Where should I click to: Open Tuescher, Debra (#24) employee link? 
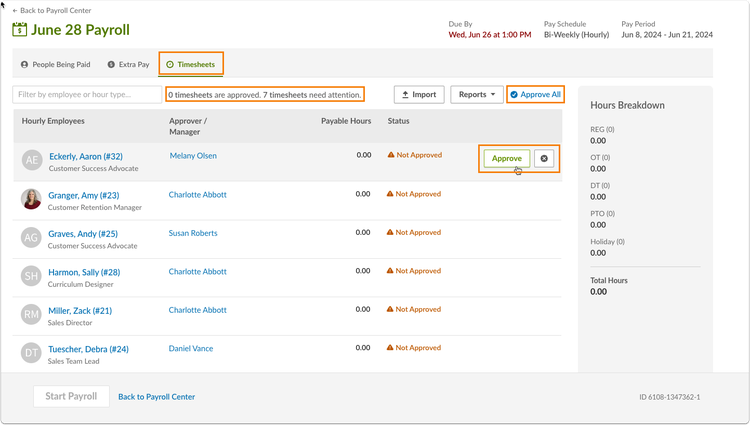click(88, 349)
